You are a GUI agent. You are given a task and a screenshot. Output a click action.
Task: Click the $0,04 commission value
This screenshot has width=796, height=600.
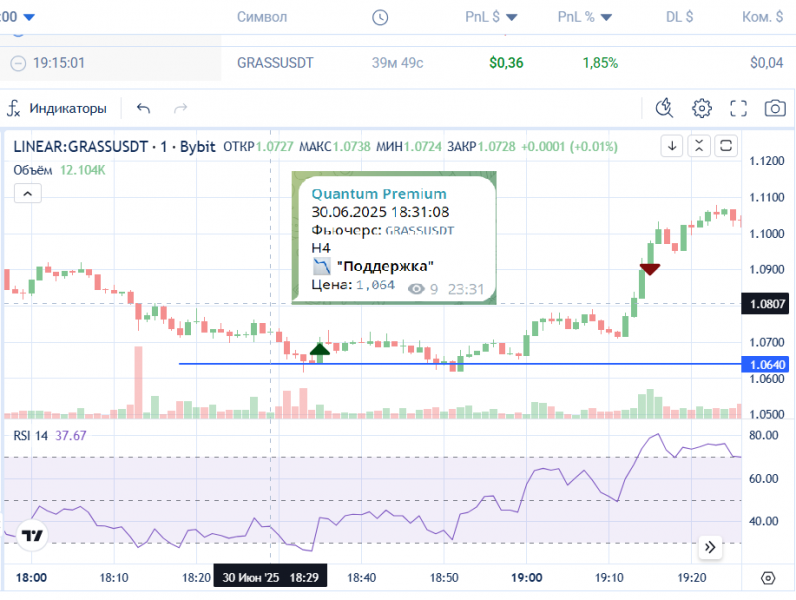(x=767, y=63)
